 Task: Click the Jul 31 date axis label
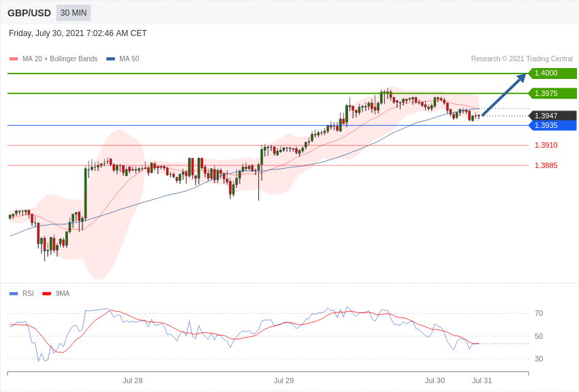482,380
